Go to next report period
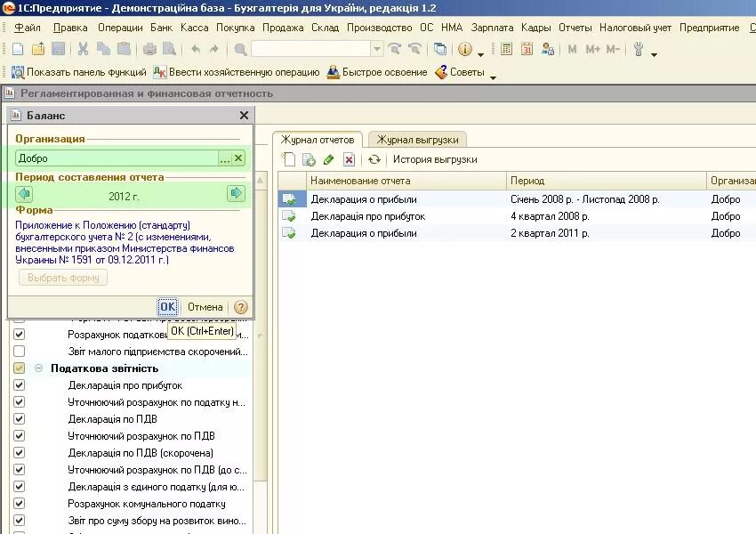 [236, 193]
